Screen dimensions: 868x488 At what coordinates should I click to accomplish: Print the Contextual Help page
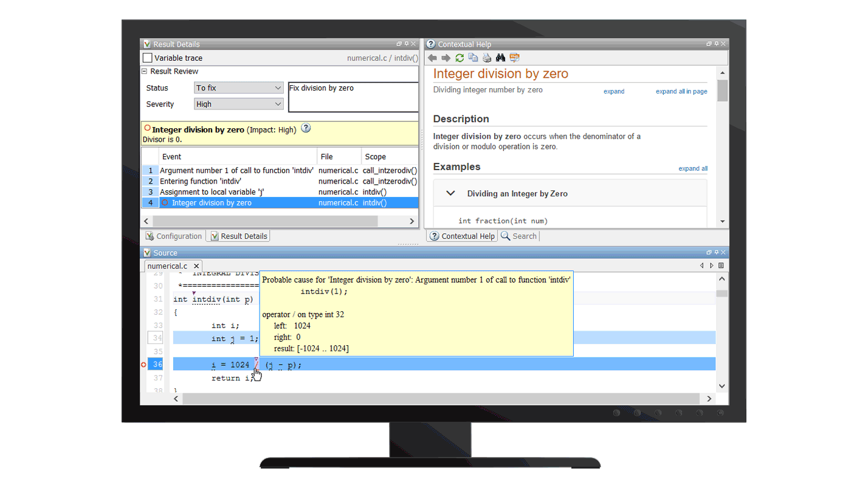coord(486,58)
